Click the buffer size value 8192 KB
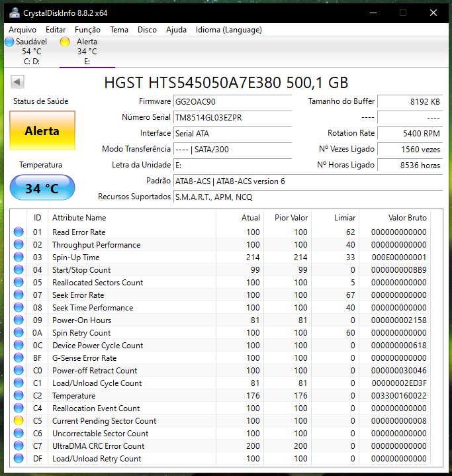Viewport: 452px width, 476px height. point(410,101)
